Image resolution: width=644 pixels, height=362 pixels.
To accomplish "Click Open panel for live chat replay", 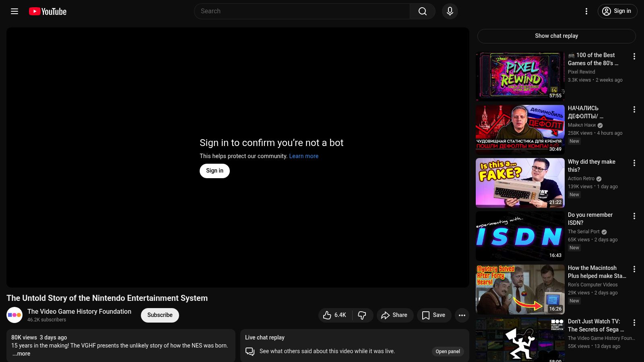I will 448,352.
